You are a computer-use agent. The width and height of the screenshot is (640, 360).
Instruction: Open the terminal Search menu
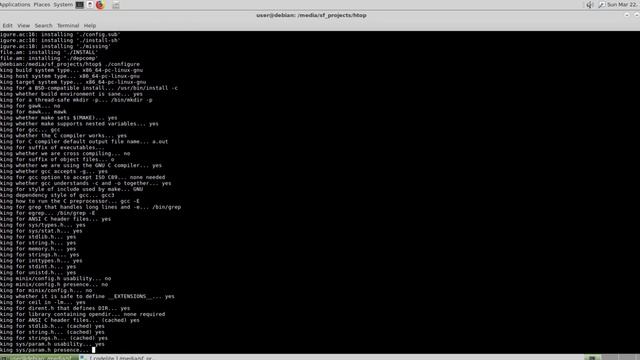tap(43, 25)
